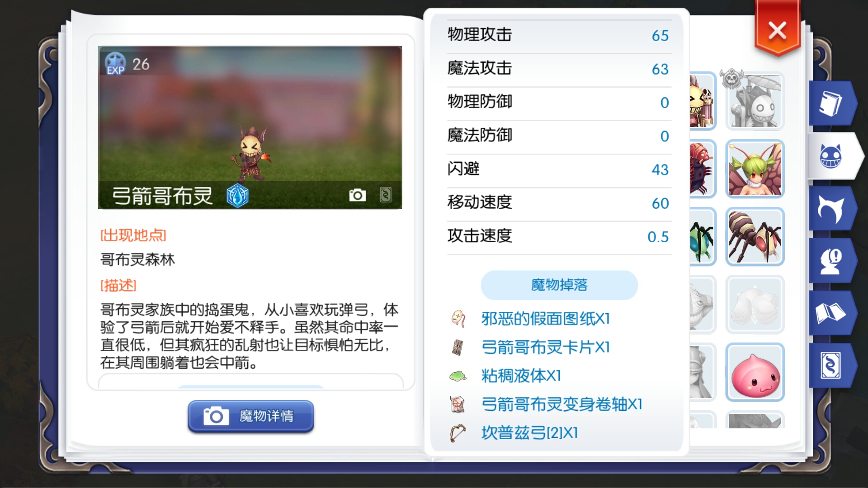Tap the camera icon on monster image

point(357,195)
